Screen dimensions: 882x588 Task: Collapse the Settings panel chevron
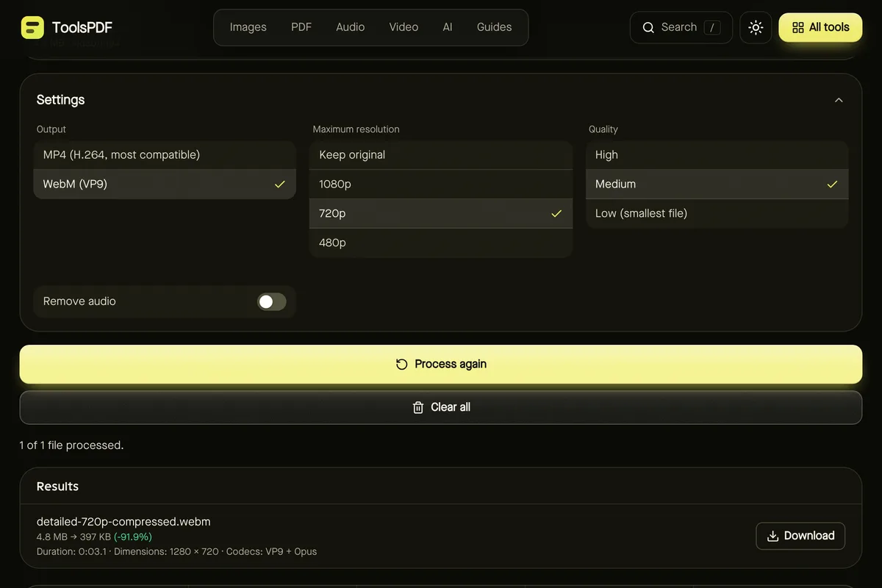pyautogui.click(x=839, y=100)
